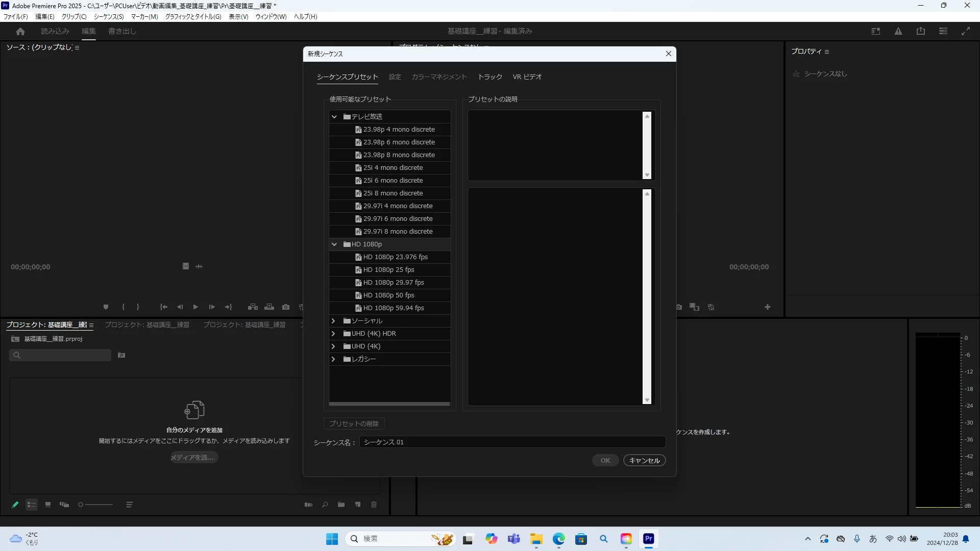Collapse the テレビ放送 preset folder
980x551 pixels.
pos(334,117)
